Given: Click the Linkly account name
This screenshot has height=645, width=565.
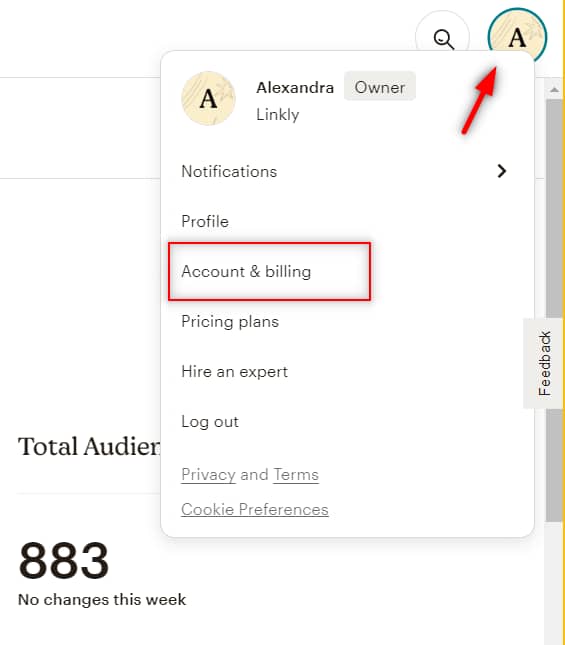Looking at the screenshot, I should point(278,114).
